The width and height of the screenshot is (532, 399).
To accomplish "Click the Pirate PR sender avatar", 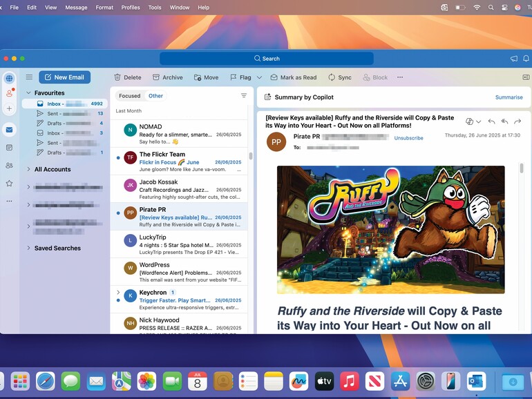I will pos(276,142).
